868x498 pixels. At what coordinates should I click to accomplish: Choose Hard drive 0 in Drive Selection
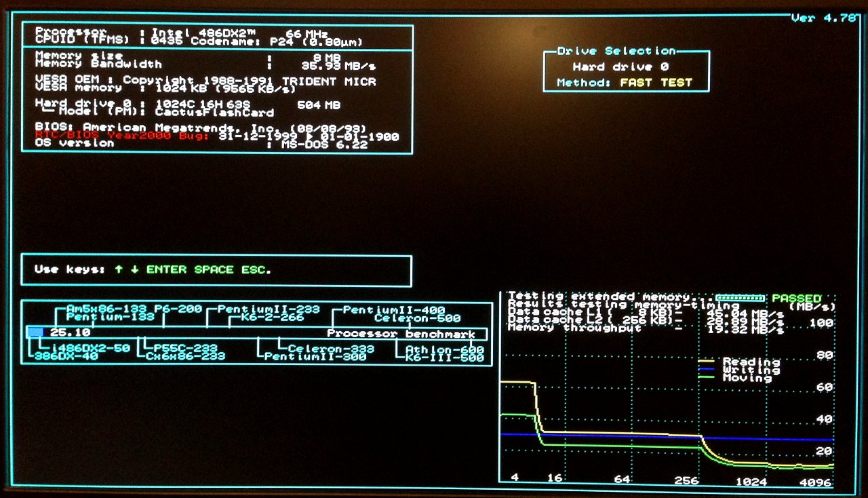pos(620,67)
